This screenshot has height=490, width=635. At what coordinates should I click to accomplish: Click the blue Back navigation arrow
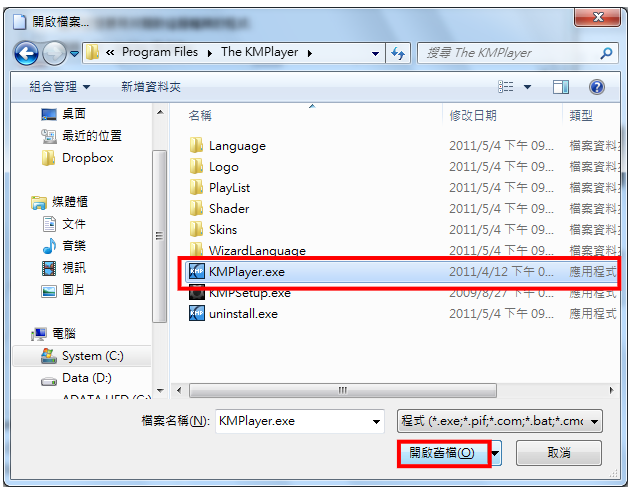(x=26, y=53)
